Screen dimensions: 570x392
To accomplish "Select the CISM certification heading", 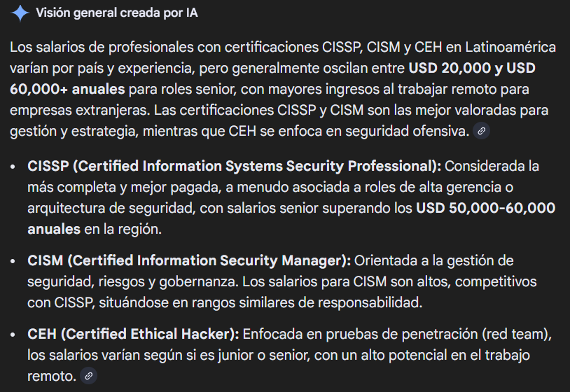I will (x=189, y=261).
